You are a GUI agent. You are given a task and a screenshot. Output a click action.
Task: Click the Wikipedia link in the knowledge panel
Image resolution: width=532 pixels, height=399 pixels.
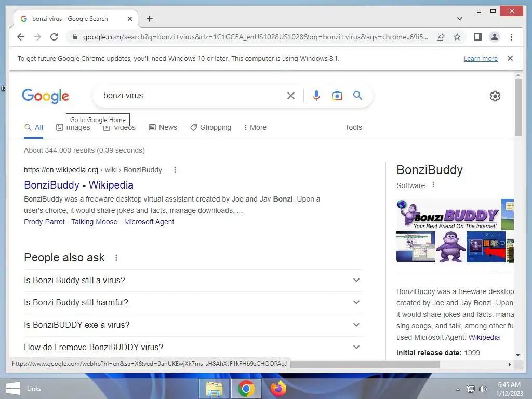(484, 338)
